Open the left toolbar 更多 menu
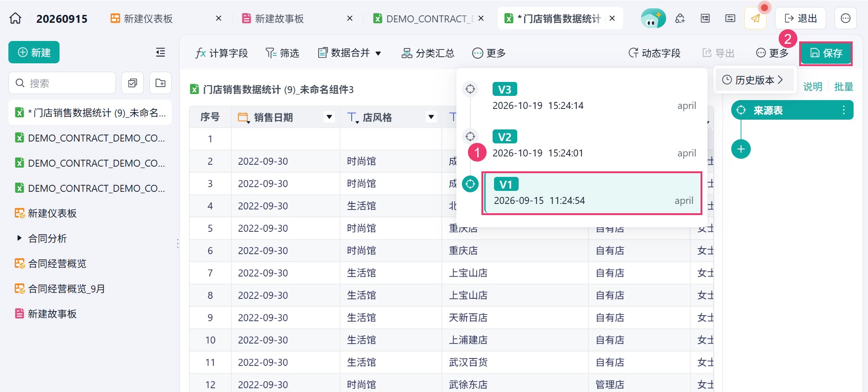 click(x=489, y=53)
